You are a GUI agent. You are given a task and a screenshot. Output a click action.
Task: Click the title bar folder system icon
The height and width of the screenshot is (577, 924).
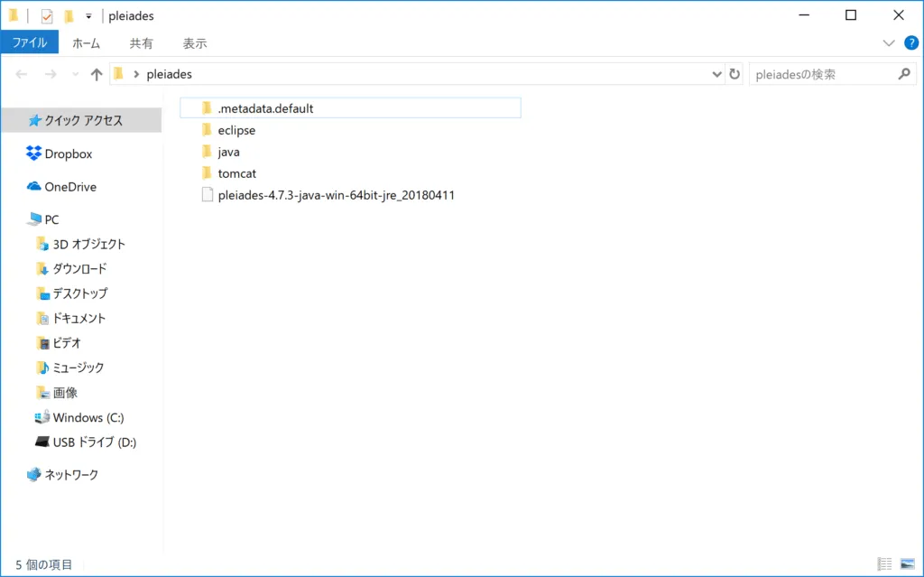click(x=14, y=15)
